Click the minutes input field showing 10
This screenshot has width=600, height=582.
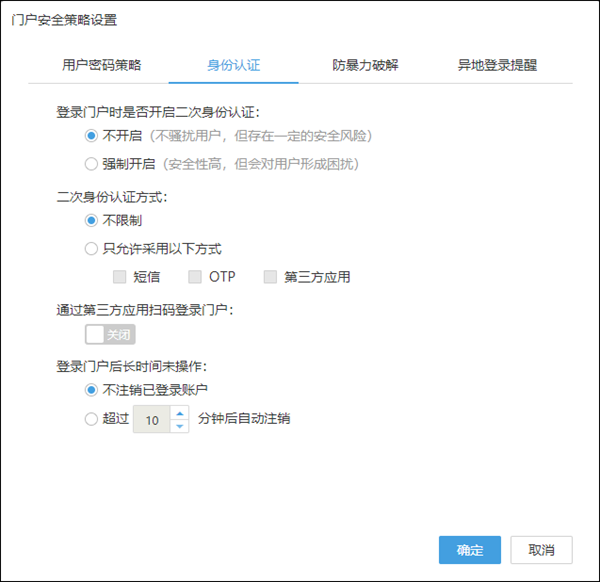click(x=152, y=420)
